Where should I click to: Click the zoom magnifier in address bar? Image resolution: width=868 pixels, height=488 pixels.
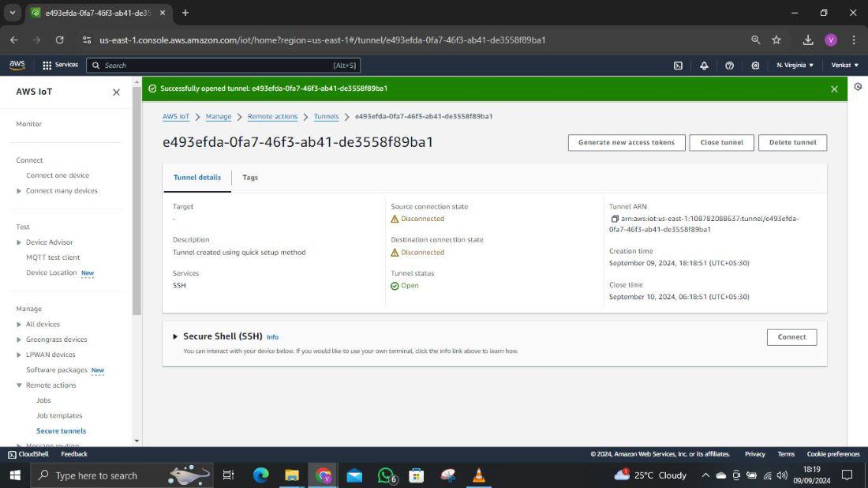pyautogui.click(x=756, y=40)
